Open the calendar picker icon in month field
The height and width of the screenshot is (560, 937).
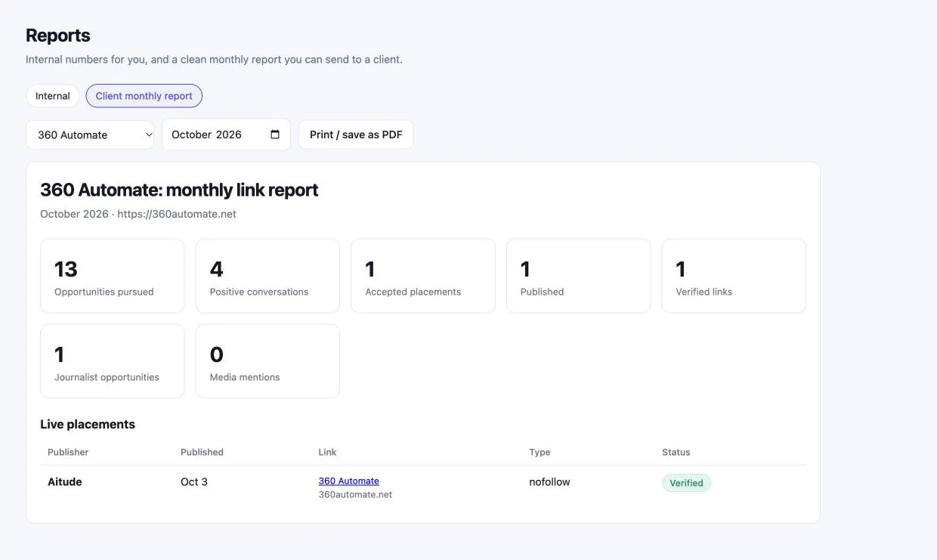point(275,135)
